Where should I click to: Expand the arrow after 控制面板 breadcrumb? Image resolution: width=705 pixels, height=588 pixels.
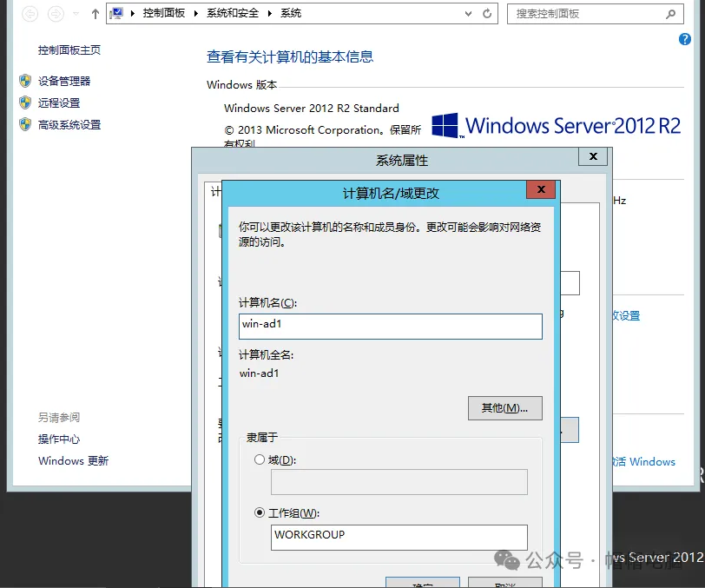click(199, 14)
